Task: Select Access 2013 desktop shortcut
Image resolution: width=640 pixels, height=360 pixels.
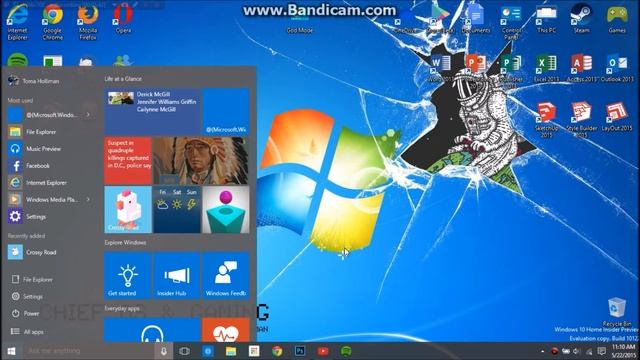Action: point(582,67)
